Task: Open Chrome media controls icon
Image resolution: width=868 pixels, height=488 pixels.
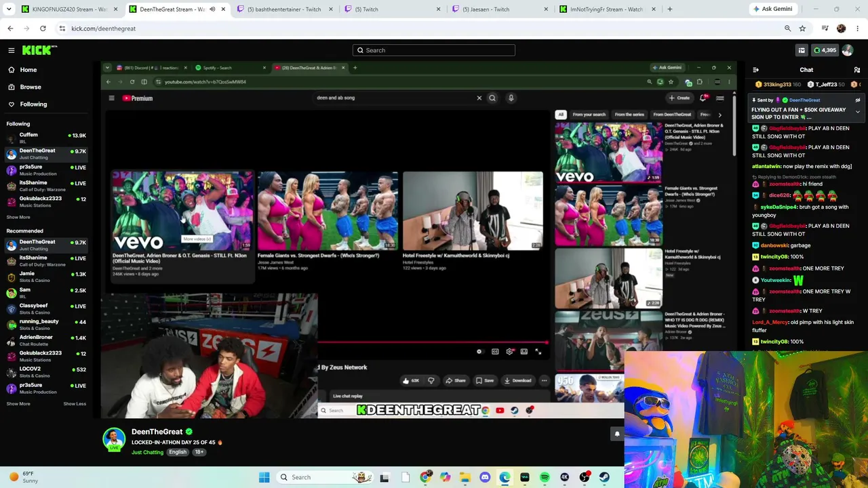Action: pos(825,28)
